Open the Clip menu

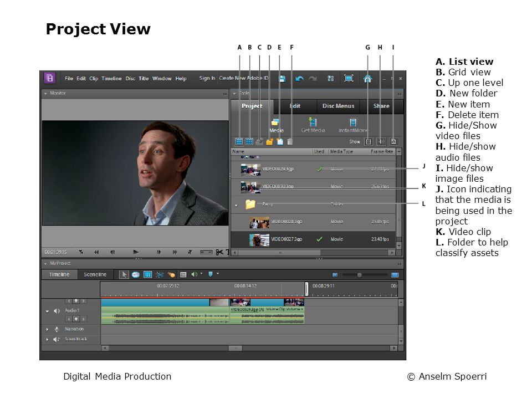94,79
